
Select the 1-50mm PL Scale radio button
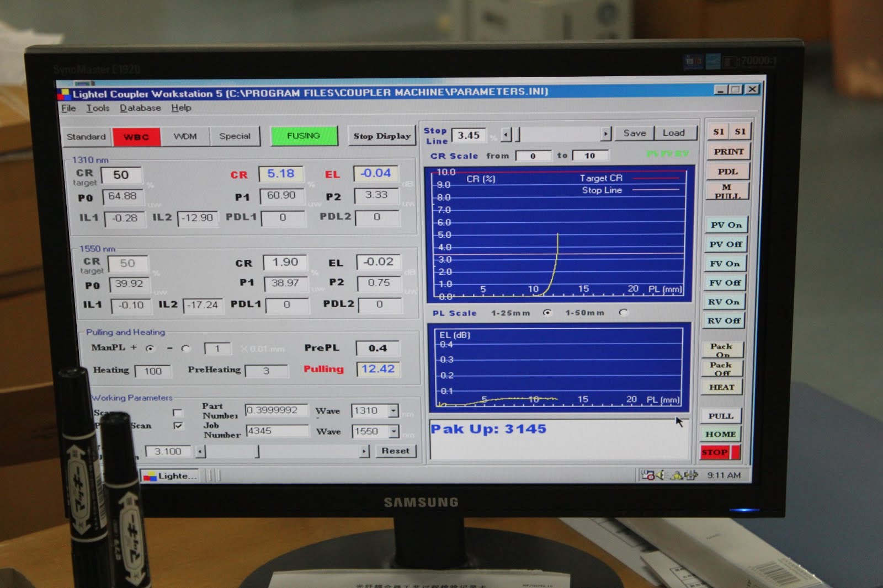(623, 312)
